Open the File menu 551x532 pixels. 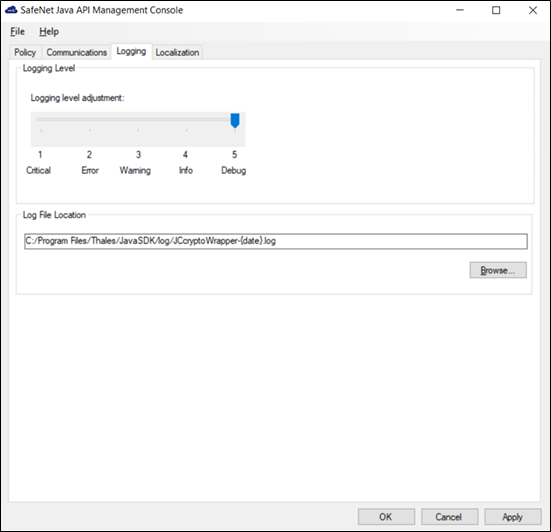pyautogui.click(x=17, y=32)
